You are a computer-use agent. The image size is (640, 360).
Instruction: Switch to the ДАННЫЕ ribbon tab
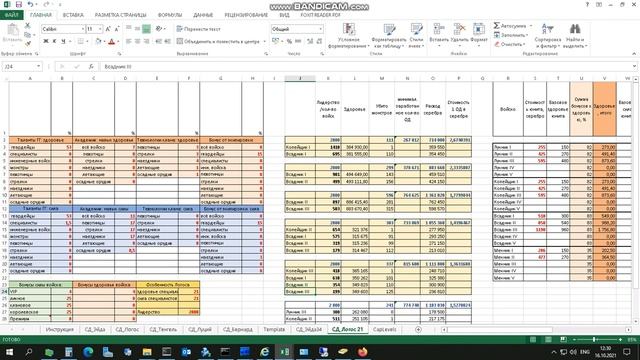(203, 15)
